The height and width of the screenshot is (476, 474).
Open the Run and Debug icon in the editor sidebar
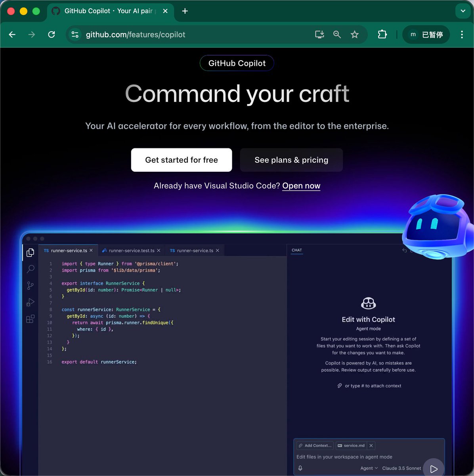[30, 302]
